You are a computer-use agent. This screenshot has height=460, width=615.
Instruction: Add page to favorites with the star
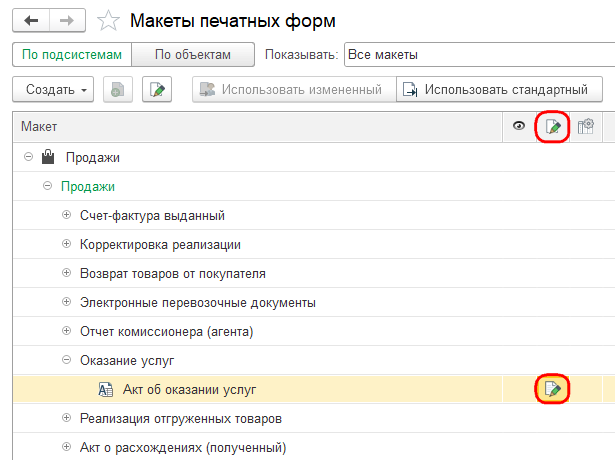[108, 21]
